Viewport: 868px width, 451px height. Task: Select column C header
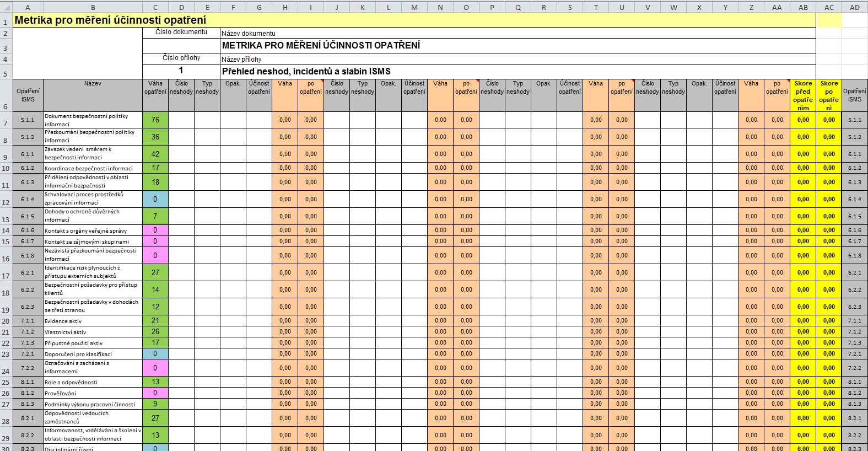click(155, 7)
